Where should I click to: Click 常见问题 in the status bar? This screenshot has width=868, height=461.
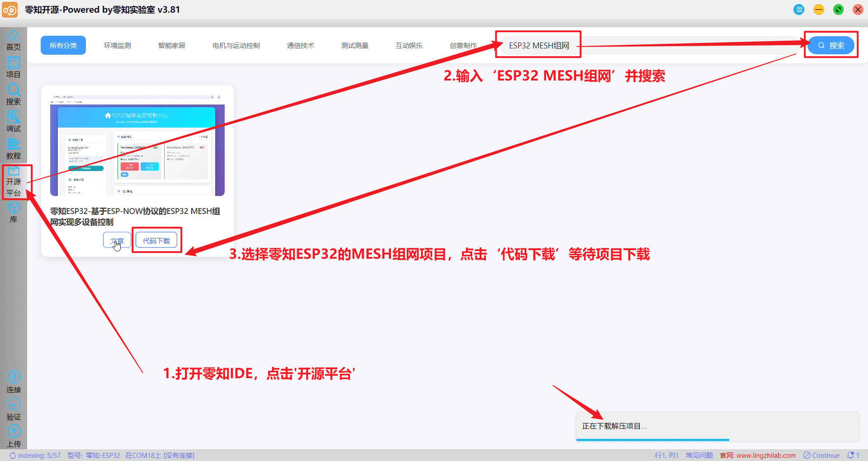pos(699,456)
